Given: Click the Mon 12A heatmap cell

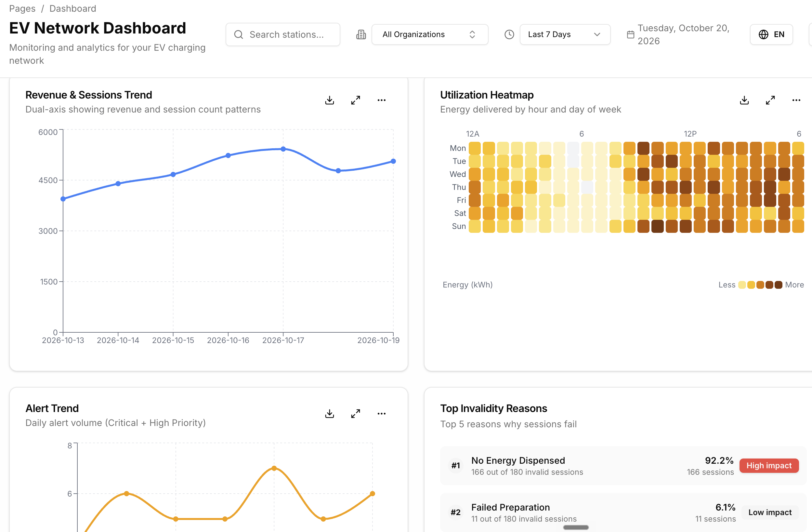Looking at the screenshot, I should (x=474, y=148).
